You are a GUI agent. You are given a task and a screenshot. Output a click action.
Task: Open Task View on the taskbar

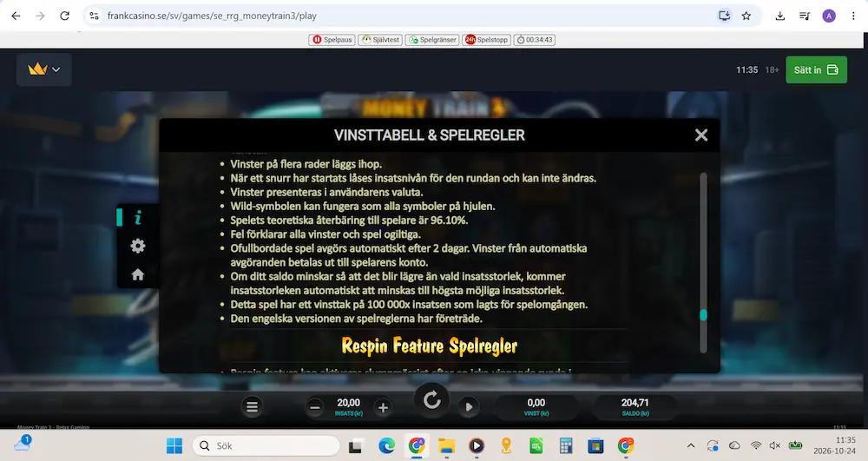355,445
